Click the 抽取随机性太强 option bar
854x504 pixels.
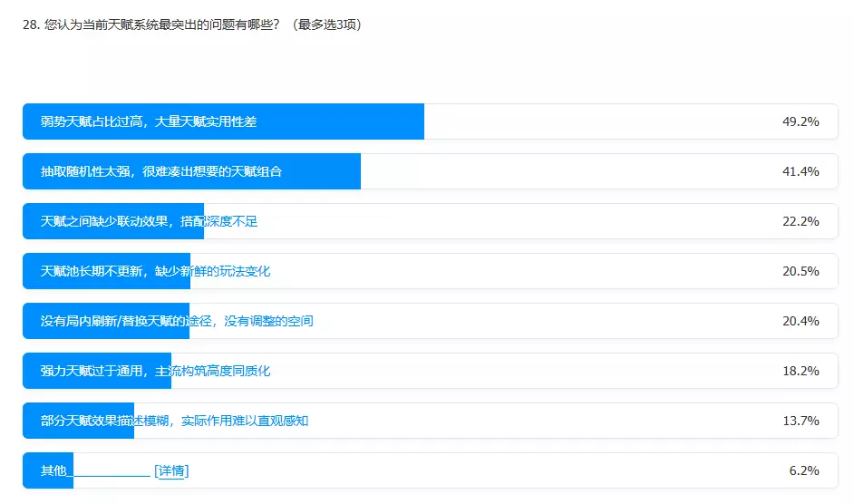[430, 171]
